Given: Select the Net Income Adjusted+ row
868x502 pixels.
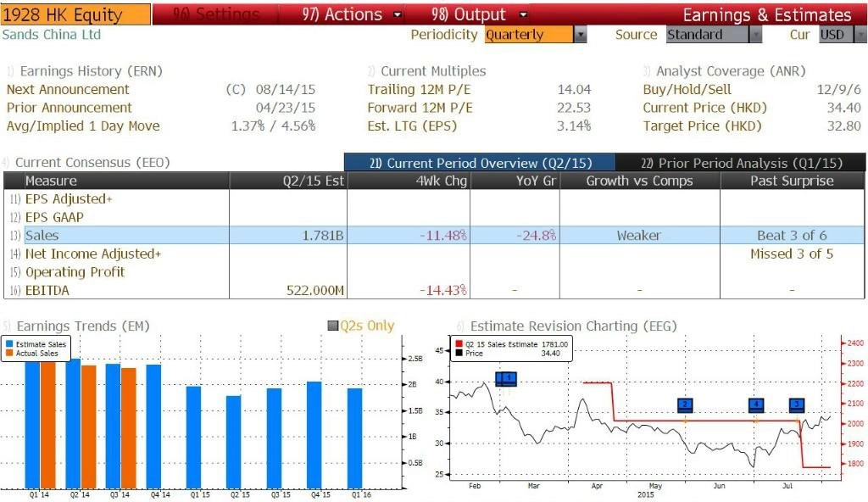Looking at the screenshot, I should (x=434, y=254).
